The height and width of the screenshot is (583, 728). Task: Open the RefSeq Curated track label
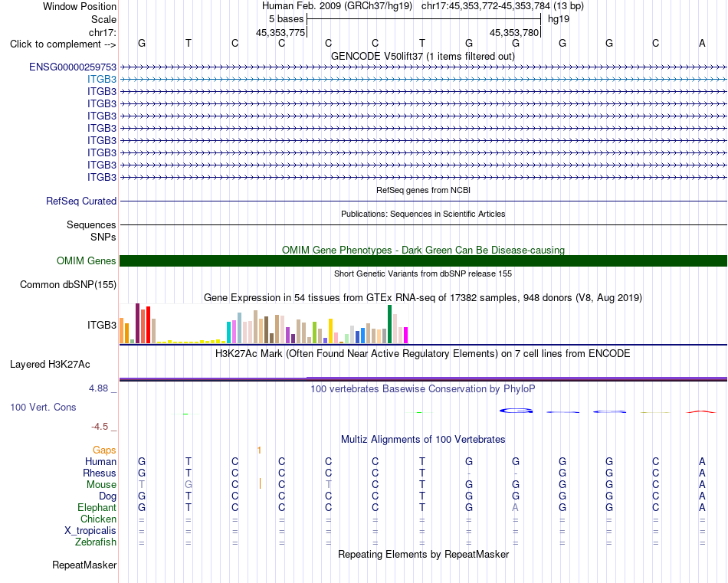pyautogui.click(x=80, y=201)
